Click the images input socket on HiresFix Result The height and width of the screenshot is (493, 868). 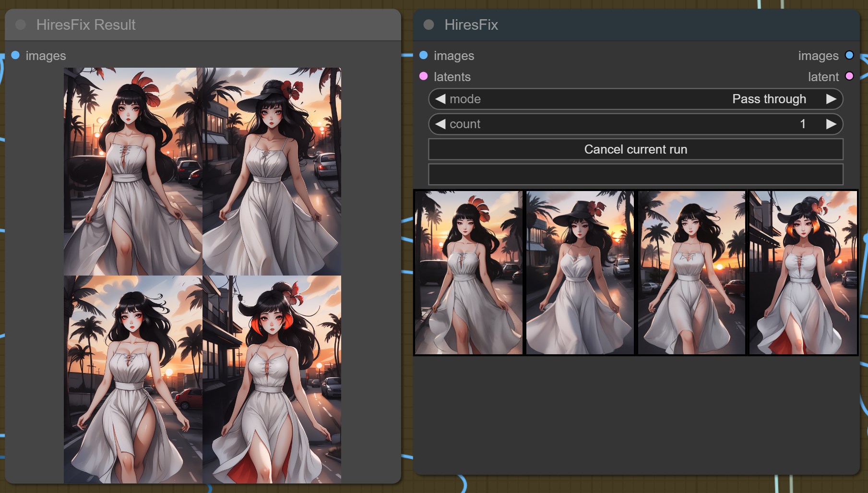click(15, 55)
